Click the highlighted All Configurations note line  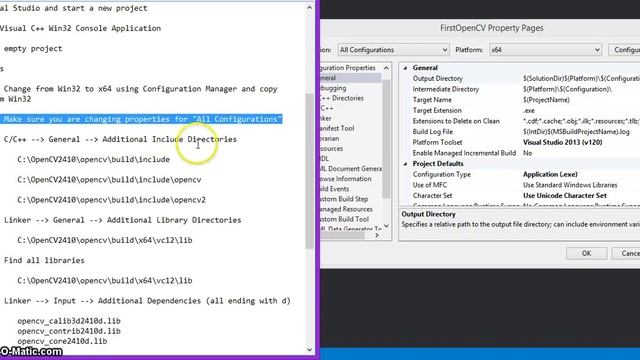pos(141,119)
